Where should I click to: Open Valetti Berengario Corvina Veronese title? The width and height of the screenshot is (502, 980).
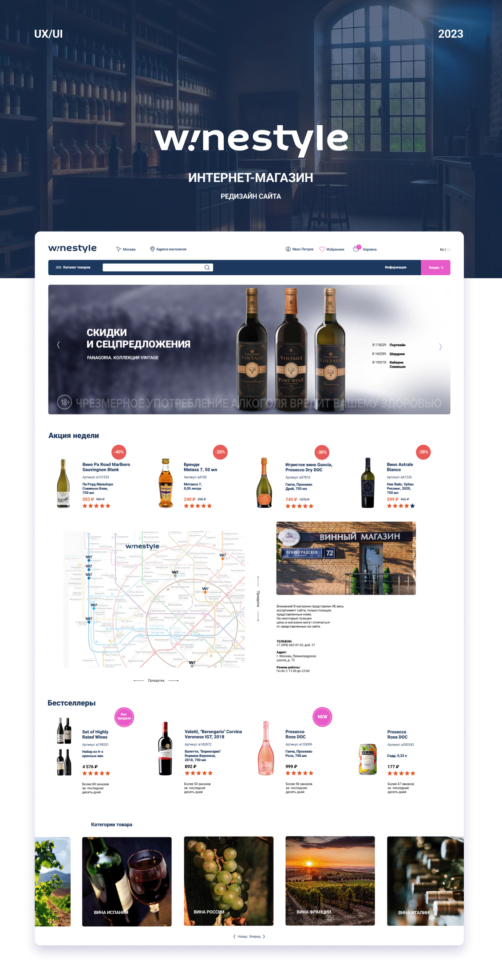tap(213, 734)
